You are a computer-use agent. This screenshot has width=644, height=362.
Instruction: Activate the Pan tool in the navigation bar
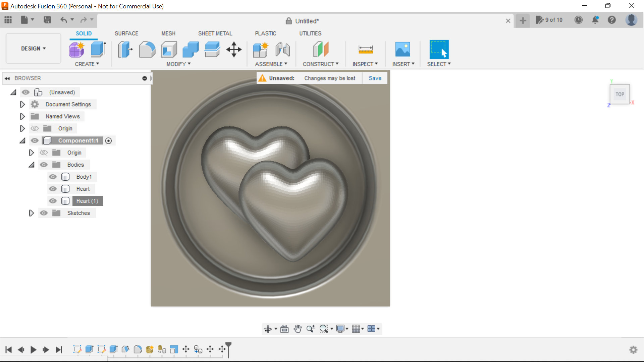click(x=298, y=329)
